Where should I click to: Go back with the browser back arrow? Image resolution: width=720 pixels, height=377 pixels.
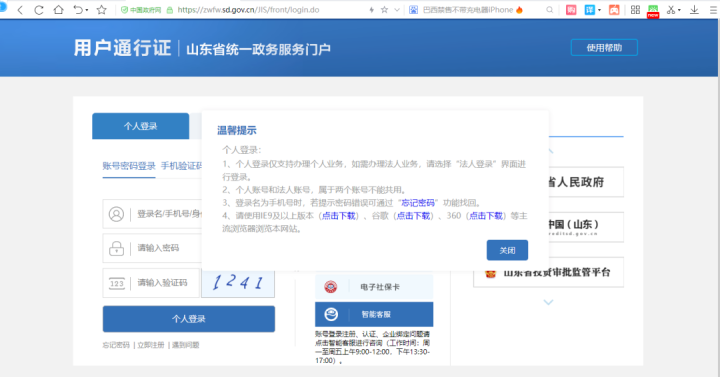click(x=20, y=10)
